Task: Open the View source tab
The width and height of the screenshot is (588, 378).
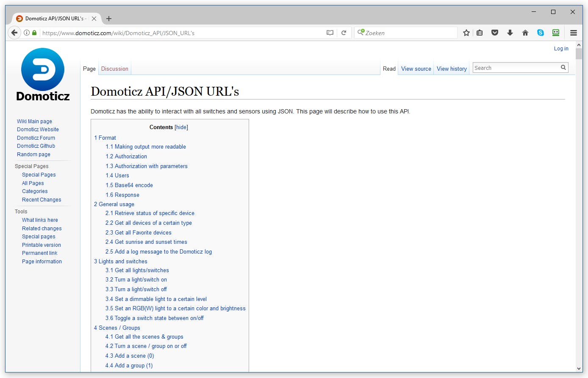Action: click(x=416, y=69)
